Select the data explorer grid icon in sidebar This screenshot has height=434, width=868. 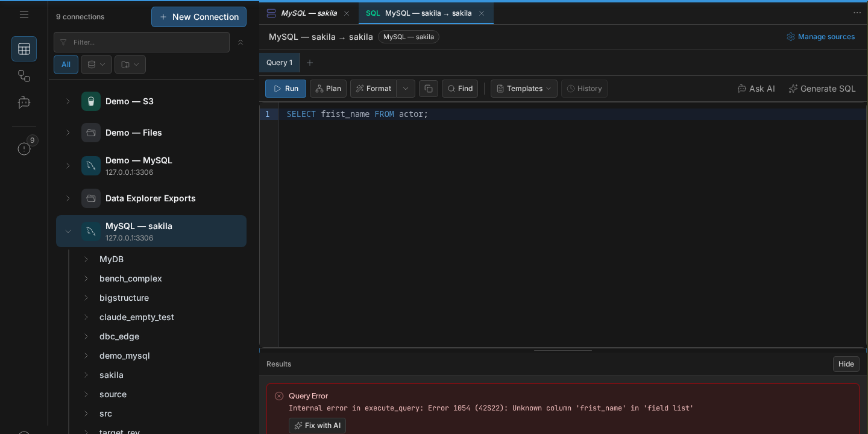[x=24, y=49]
